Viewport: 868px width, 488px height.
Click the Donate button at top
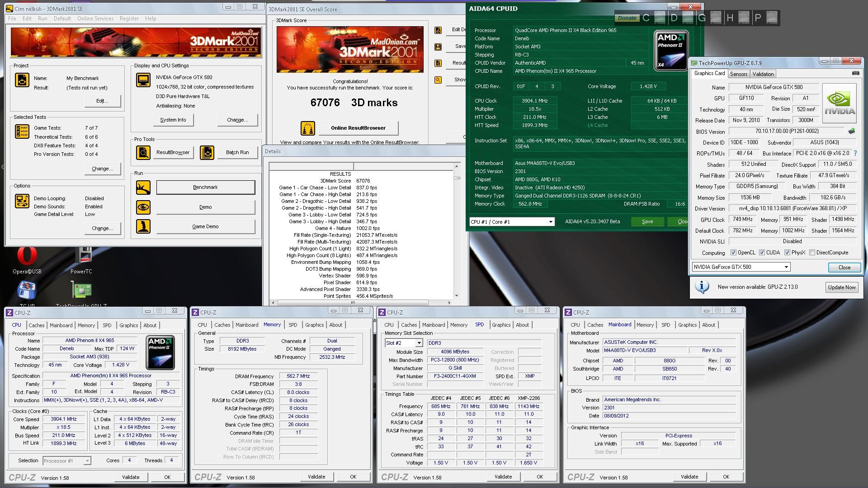tap(627, 18)
